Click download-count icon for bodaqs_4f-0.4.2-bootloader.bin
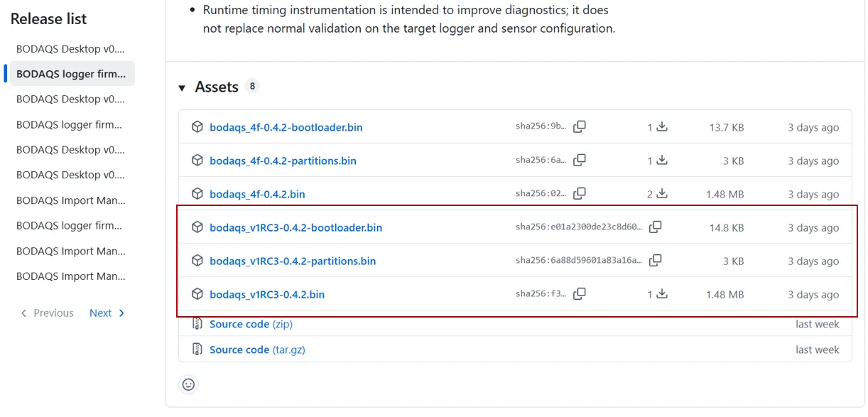The height and width of the screenshot is (417, 868). point(662,127)
